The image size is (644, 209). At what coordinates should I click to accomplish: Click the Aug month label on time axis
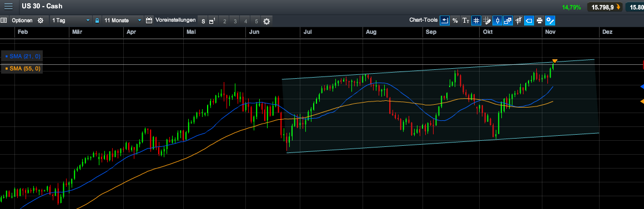pyautogui.click(x=371, y=32)
